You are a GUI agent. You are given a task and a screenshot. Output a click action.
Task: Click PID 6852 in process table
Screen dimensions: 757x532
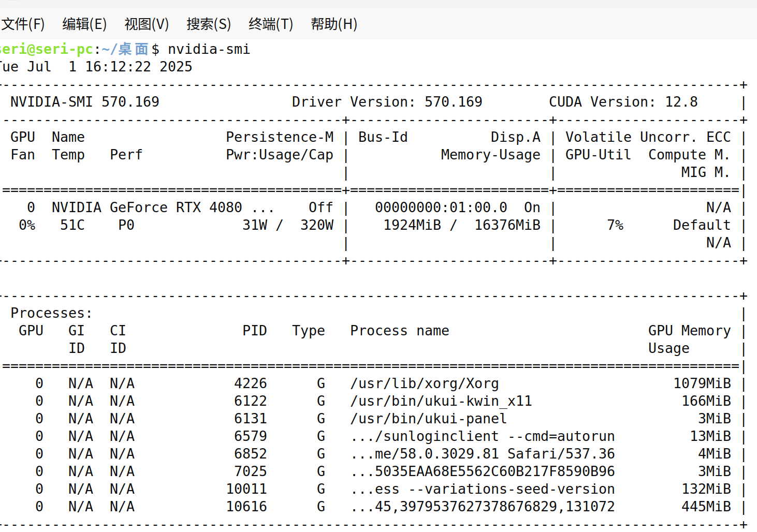click(251, 454)
